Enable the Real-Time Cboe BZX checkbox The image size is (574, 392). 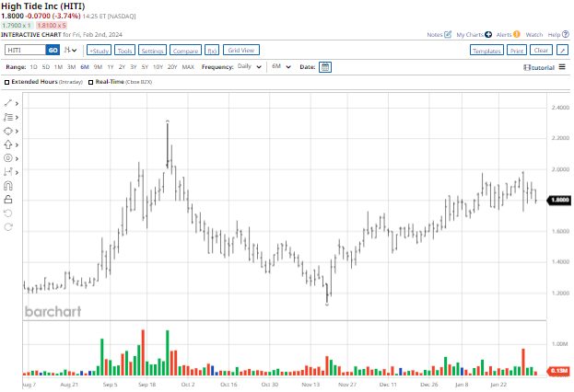pos(91,82)
